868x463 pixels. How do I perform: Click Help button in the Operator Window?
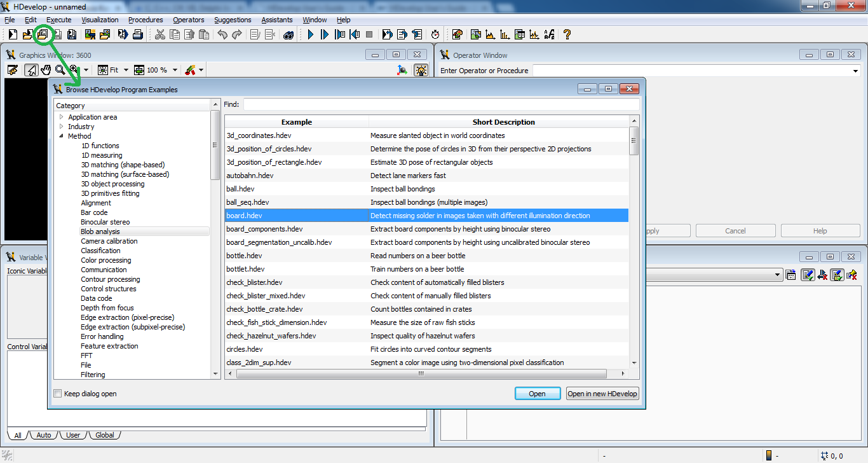820,231
